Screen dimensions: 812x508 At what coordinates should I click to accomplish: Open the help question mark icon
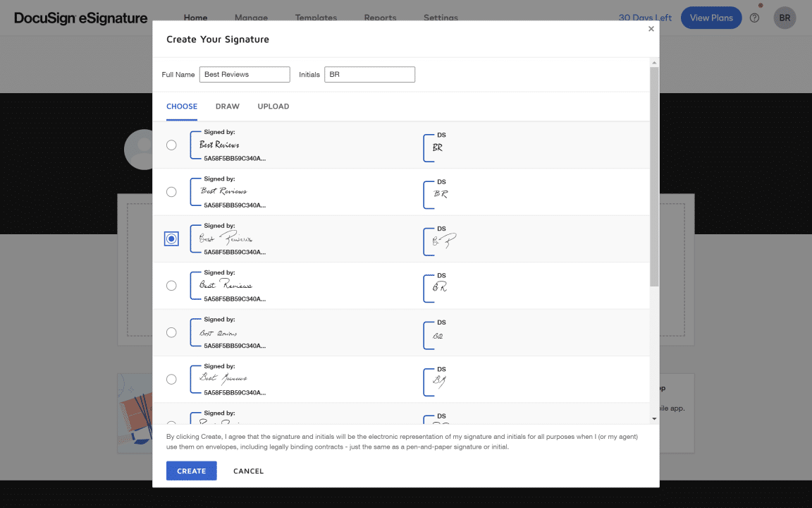[754, 18]
